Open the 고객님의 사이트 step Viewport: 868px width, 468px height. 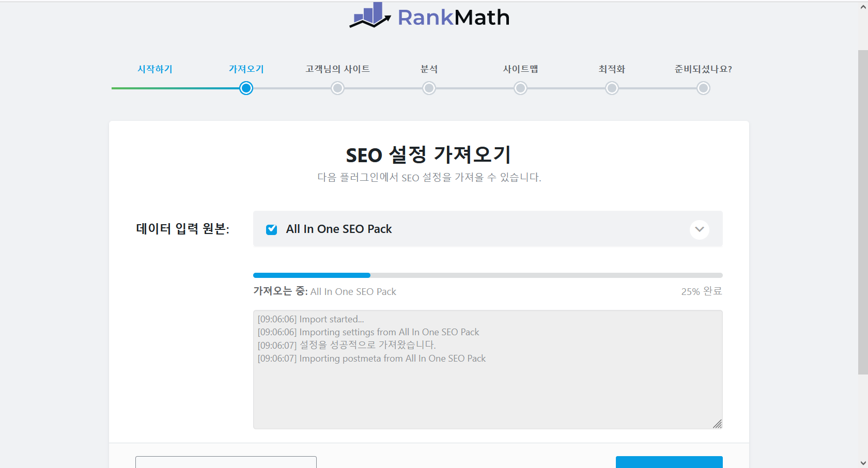(x=338, y=69)
